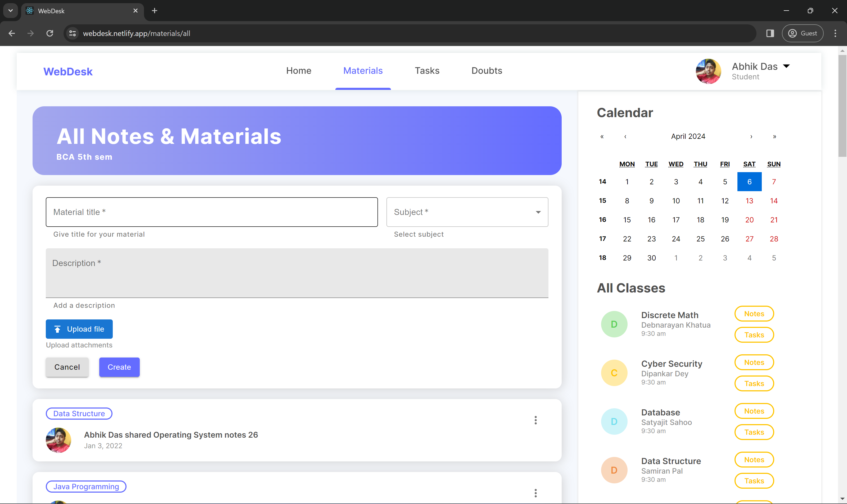Click the WebDesk logo
The width and height of the screenshot is (847, 504).
pyautogui.click(x=68, y=72)
